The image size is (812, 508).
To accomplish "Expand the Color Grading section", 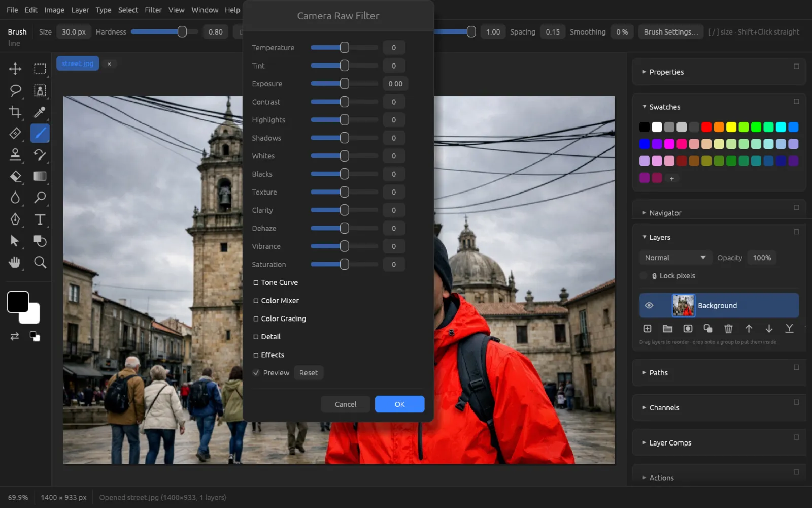I will pos(279,319).
